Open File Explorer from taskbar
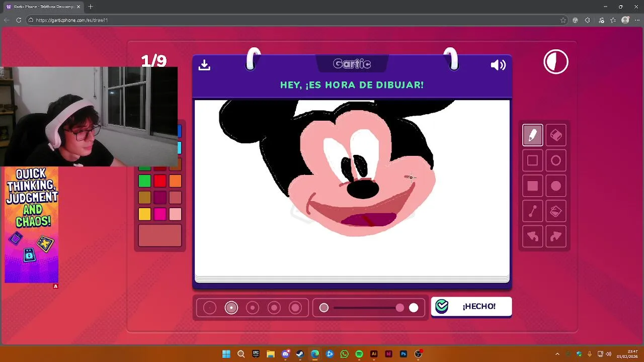Viewport: 644px width, 362px height. pyautogui.click(x=270, y=354)
